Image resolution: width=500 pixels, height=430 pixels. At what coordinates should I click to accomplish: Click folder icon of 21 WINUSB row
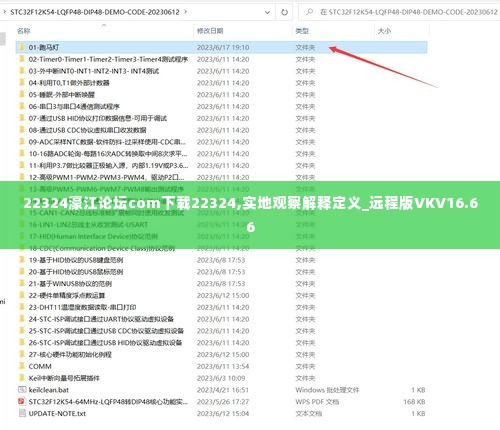tap(22, 283)
